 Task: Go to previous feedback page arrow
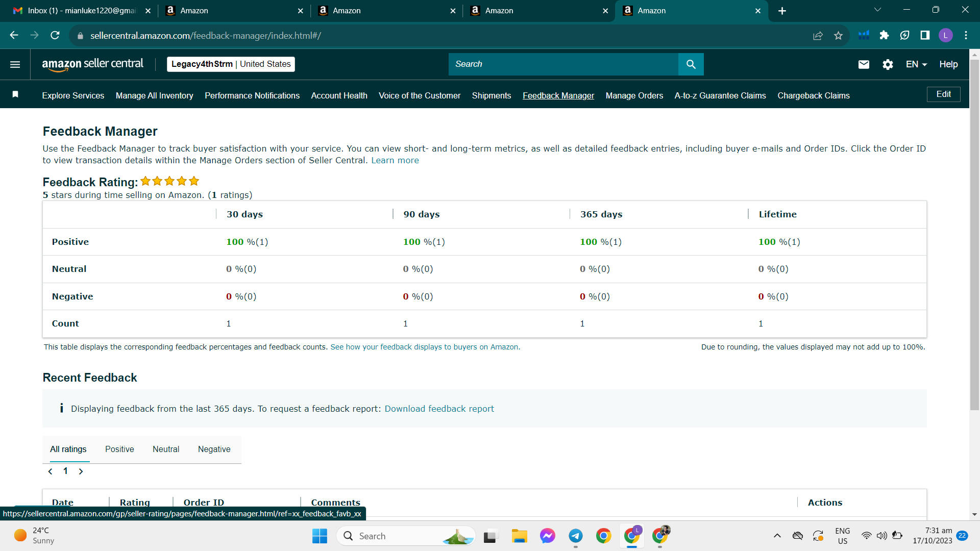(x=50, y=471)
